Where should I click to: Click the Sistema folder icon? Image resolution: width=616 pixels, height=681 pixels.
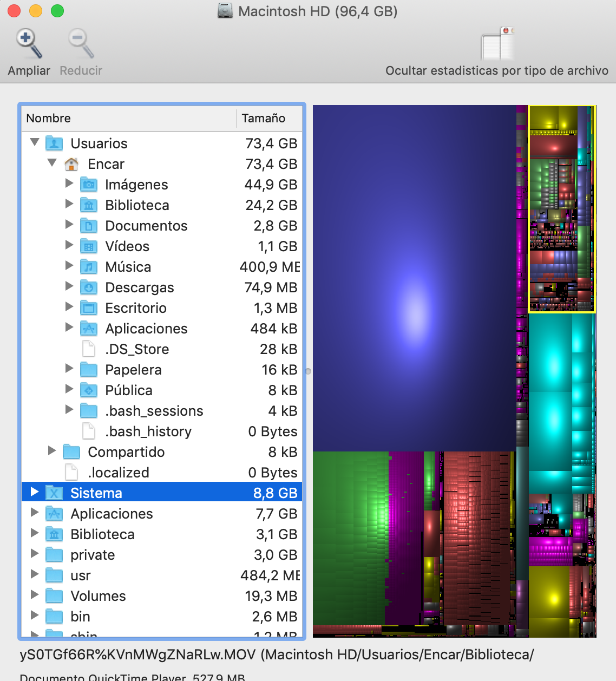pyautogui.click(x=54, y=493)
